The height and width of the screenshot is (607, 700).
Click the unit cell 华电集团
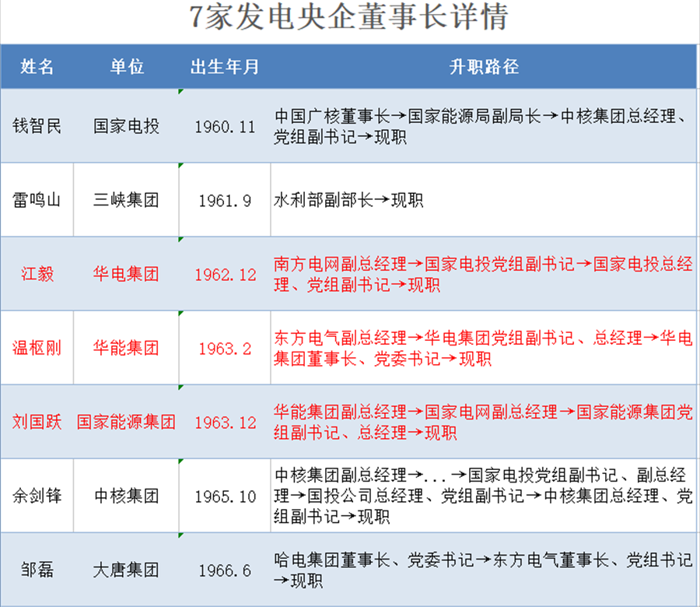coord(126,274)
